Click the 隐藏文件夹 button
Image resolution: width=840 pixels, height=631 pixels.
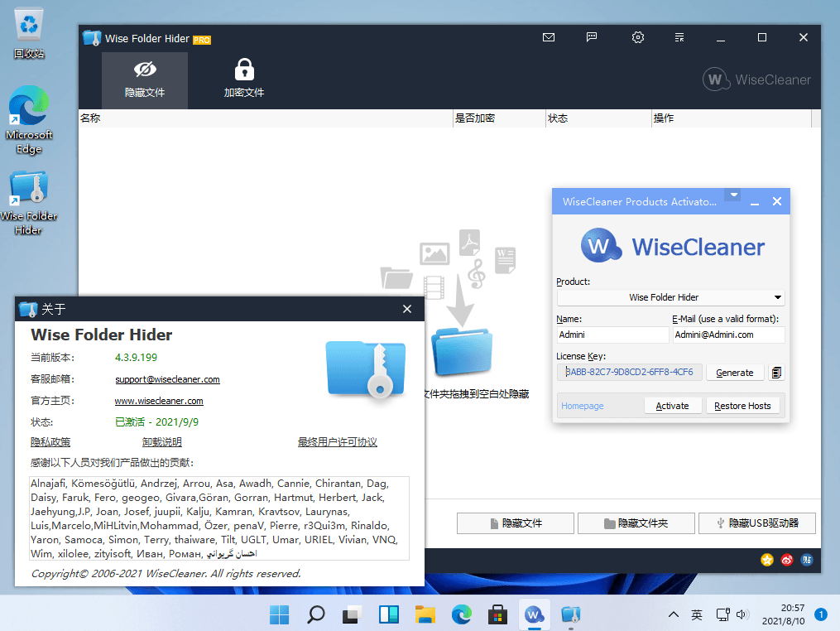pos(636,523)
